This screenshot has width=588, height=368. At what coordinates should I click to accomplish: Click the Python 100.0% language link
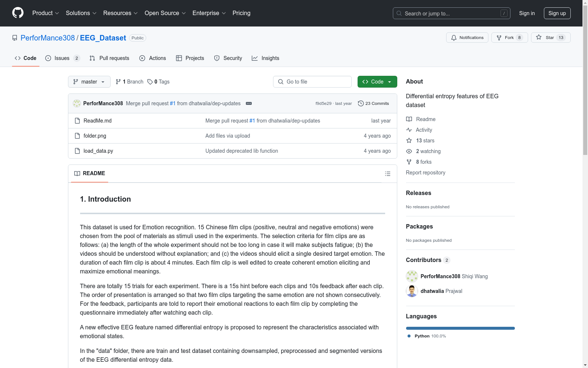427,336
